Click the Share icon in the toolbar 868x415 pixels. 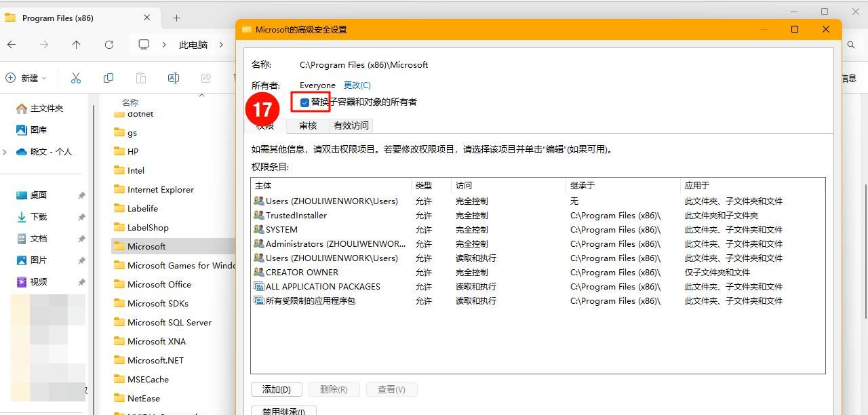(x=206, y=77)
